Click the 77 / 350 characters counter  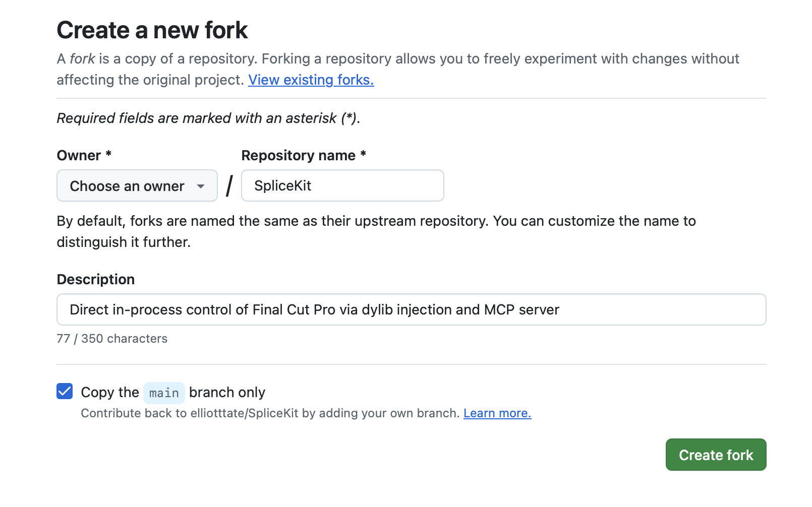pyautogui.click(x=112, y=339)
